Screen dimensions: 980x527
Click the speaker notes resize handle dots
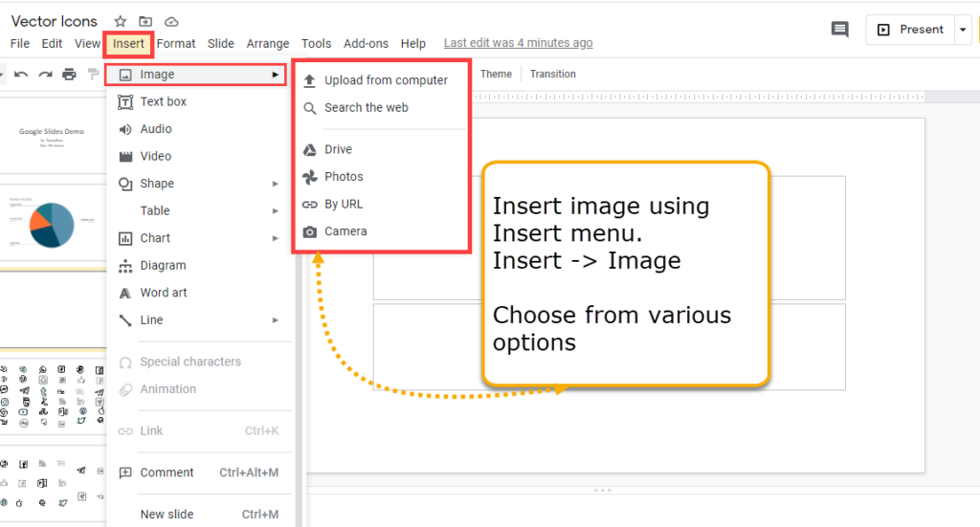(603, 491)
